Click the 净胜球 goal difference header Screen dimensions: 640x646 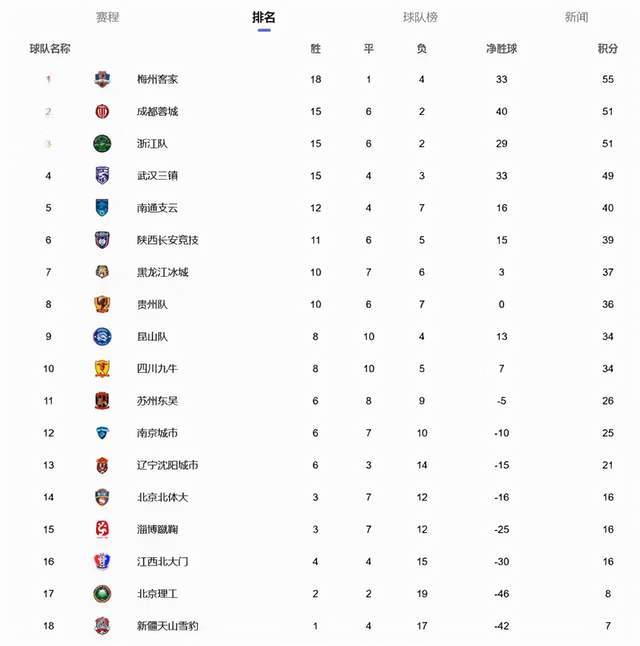(x=502, y=49)
